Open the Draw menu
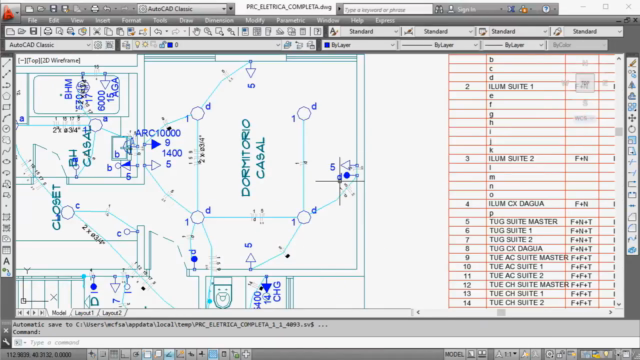The image size is (640, 360). tap(186, 20)
